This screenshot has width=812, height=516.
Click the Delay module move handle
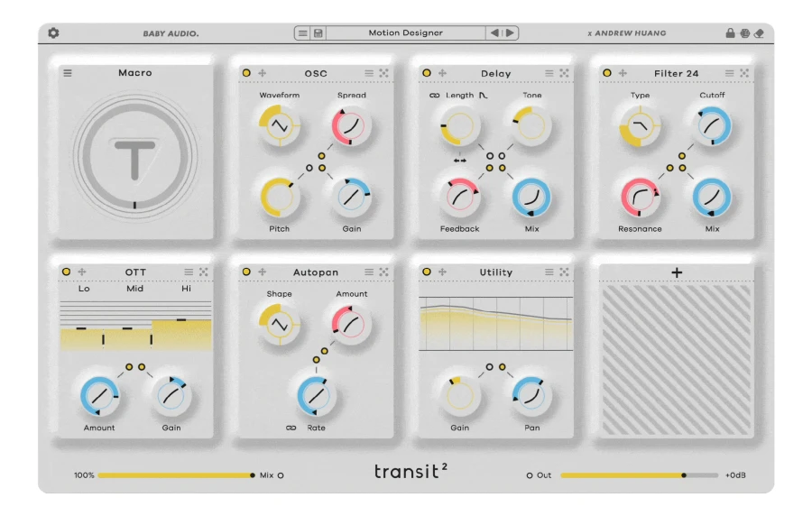coord(443,73)
